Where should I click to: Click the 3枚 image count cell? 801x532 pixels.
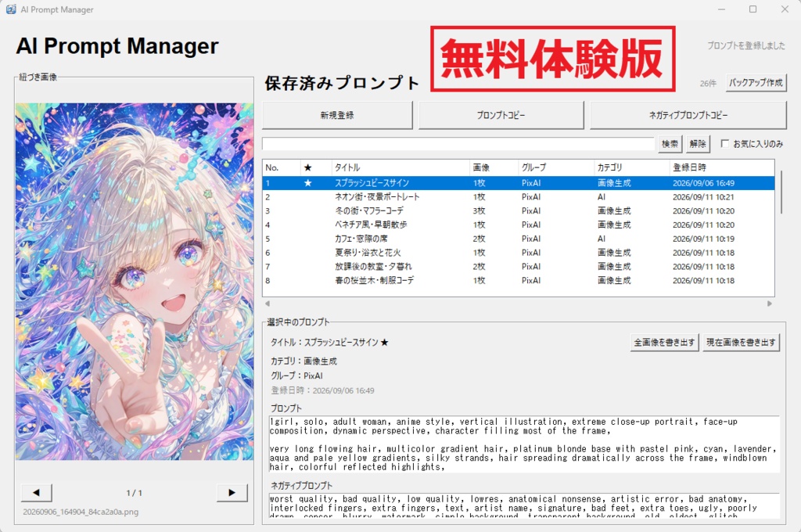click(480, 210)
